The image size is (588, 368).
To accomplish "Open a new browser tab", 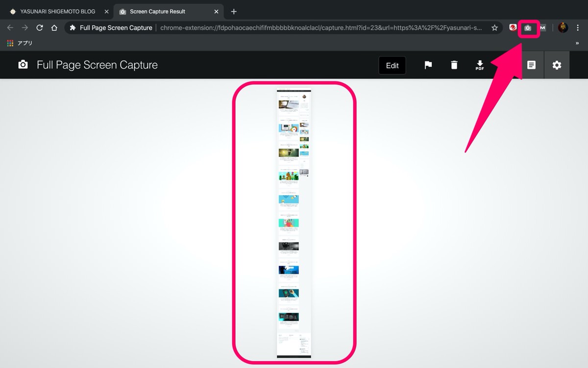I will pyautogui.click(x=234, y=12).
